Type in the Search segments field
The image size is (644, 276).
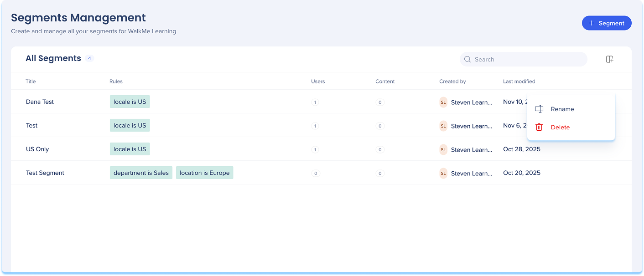click(527, 59)
